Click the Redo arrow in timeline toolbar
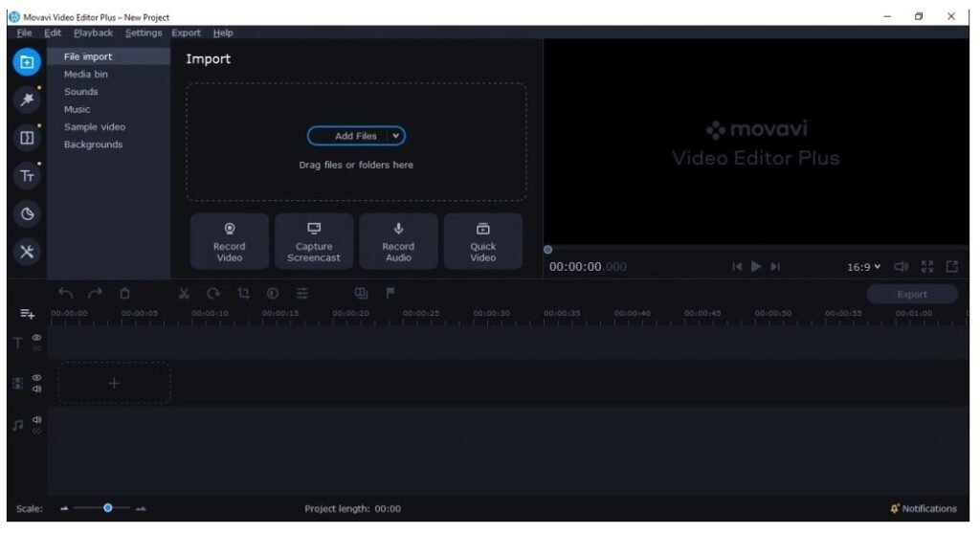 95,294
